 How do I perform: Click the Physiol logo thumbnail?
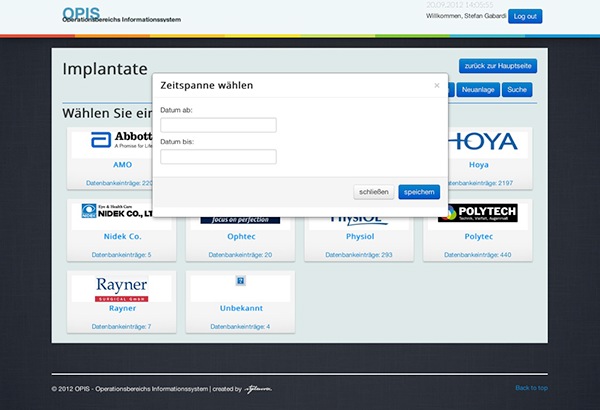tap(359, 221)
